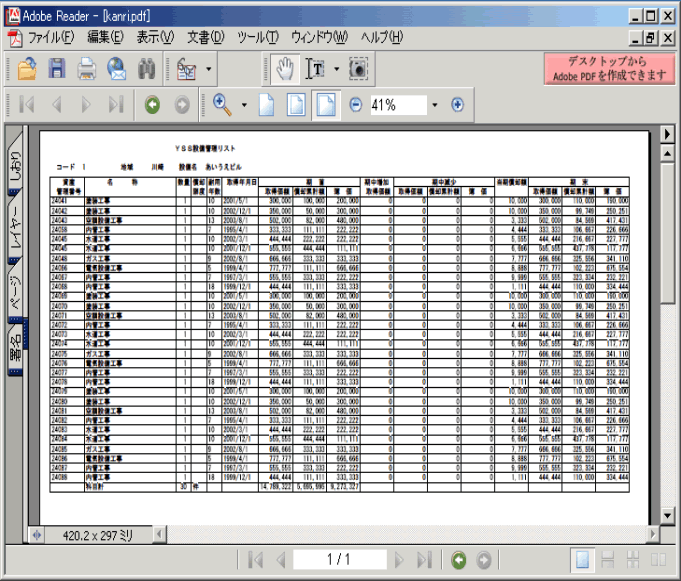Enable Single Page layout in status bar
The image size is (681, 581).
click(x=582, y=560)
